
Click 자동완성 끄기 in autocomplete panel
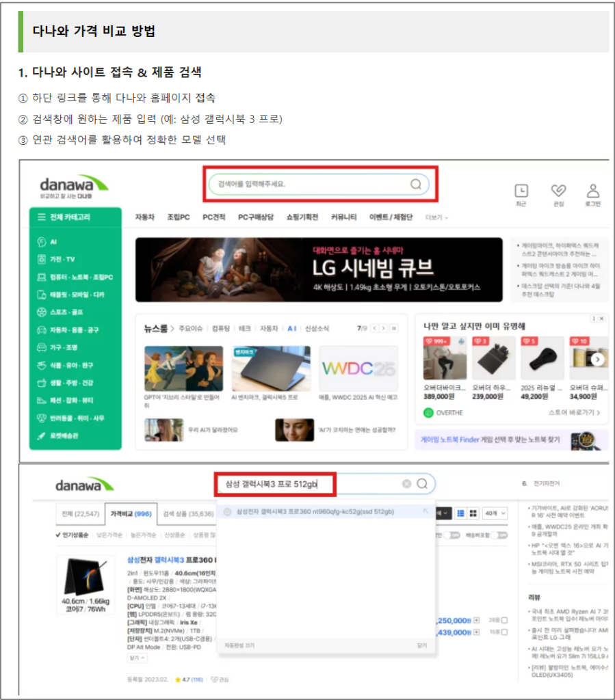point(239,645)
